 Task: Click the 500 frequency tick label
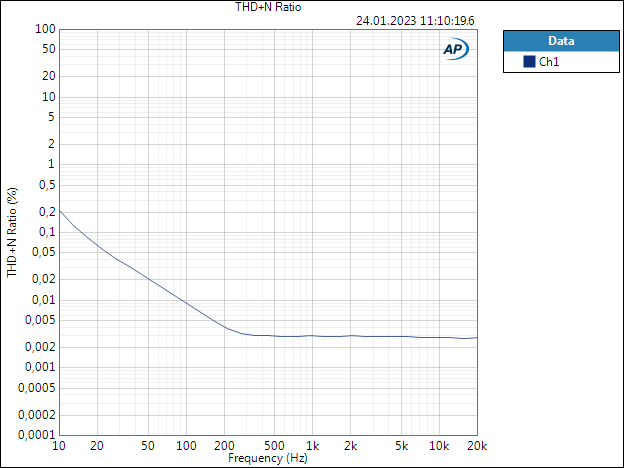[x=274, y=446]
